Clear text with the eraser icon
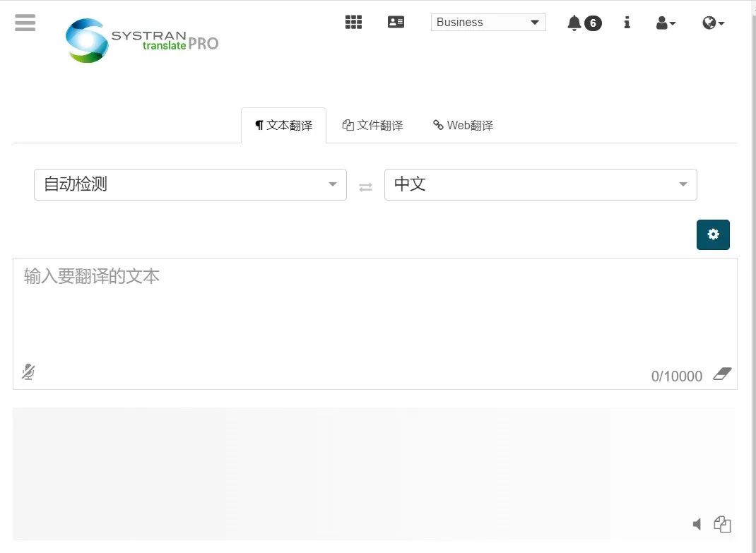The image size is (756, 553). click(722, 374)
